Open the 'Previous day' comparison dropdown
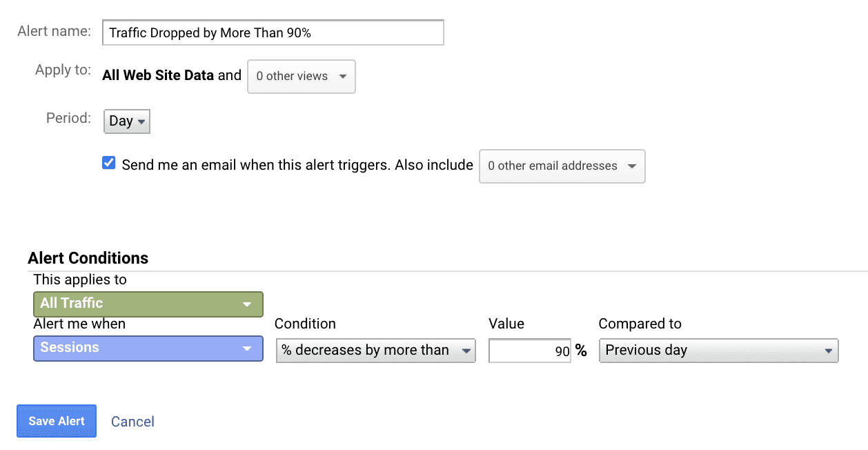 pos(718,351)
